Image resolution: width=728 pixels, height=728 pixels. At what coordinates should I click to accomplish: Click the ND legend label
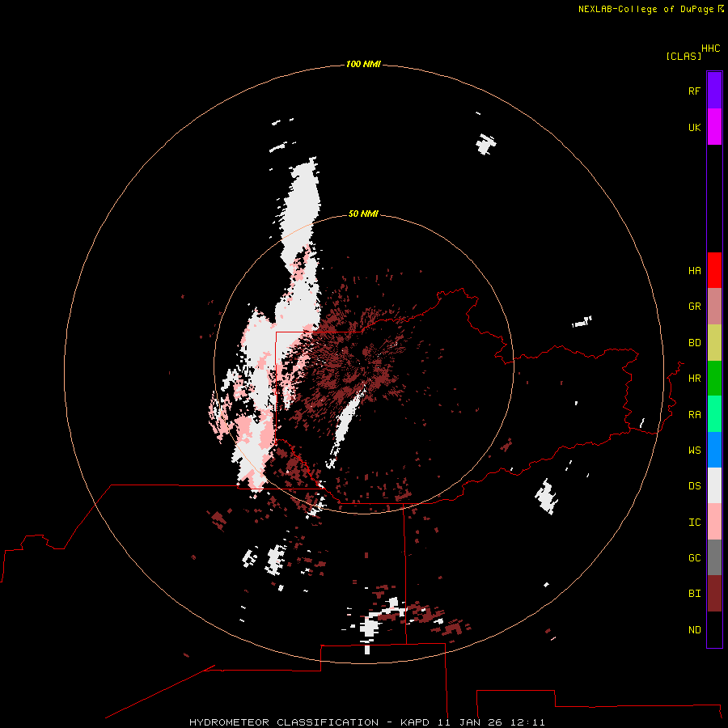tap(694, 630)
